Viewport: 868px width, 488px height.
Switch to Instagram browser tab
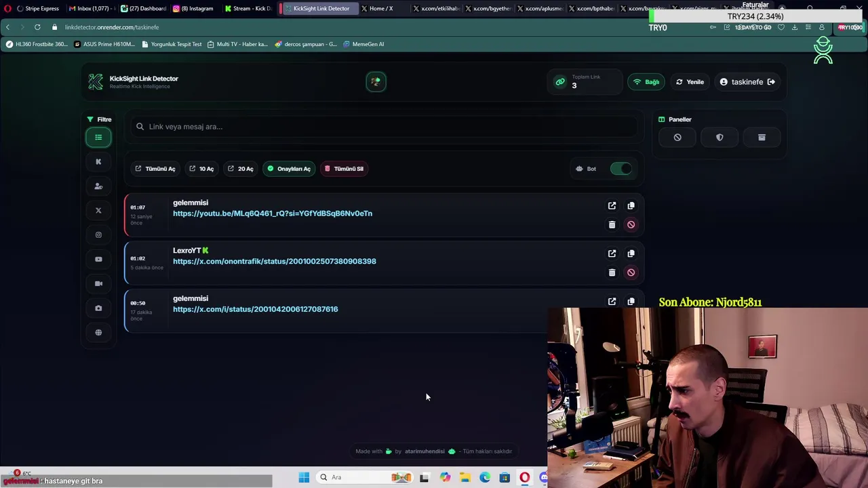pos(193,8)
